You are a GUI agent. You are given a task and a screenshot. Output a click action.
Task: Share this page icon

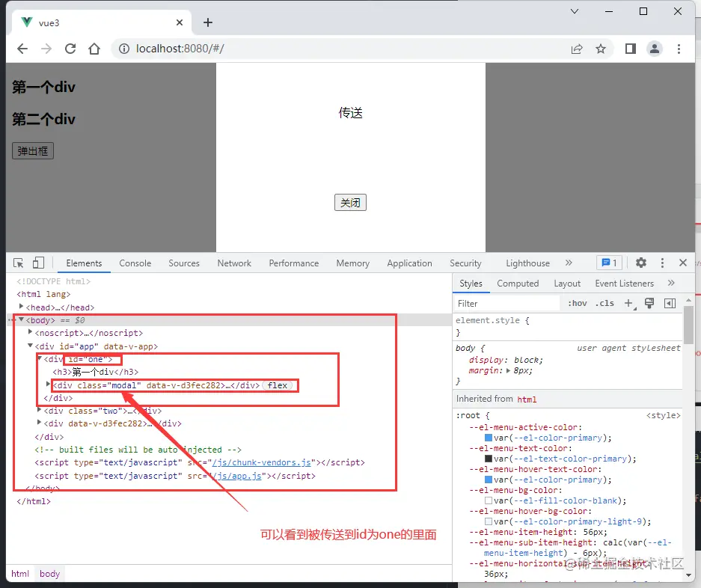coord(577,49)
